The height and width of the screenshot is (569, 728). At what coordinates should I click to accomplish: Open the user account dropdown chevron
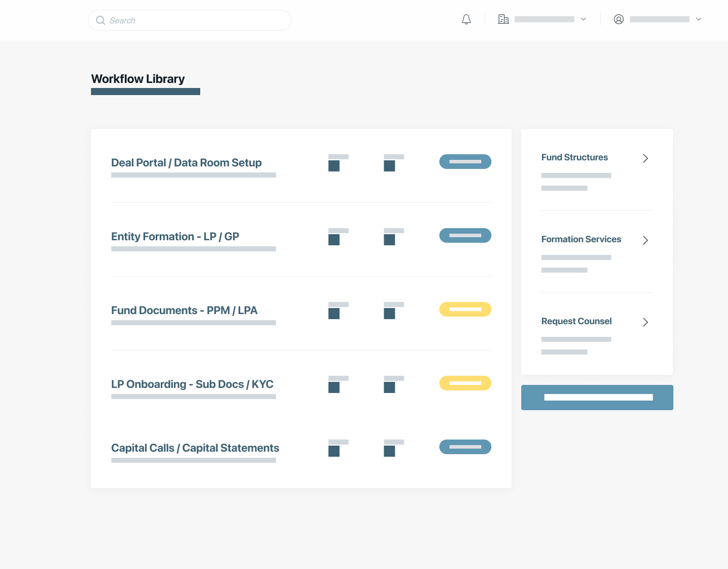(x=698, y=19)
